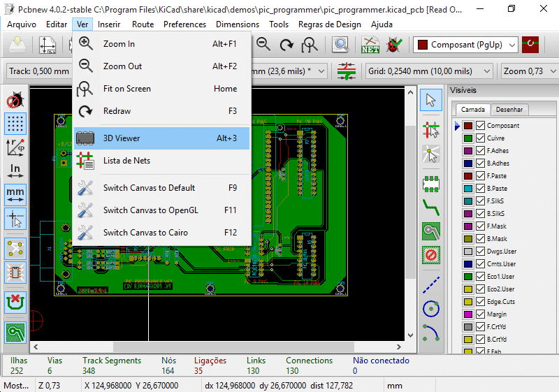Switch units to millimeters
Viewport: 559px width, 392px height.
click(x=15, y=195)
